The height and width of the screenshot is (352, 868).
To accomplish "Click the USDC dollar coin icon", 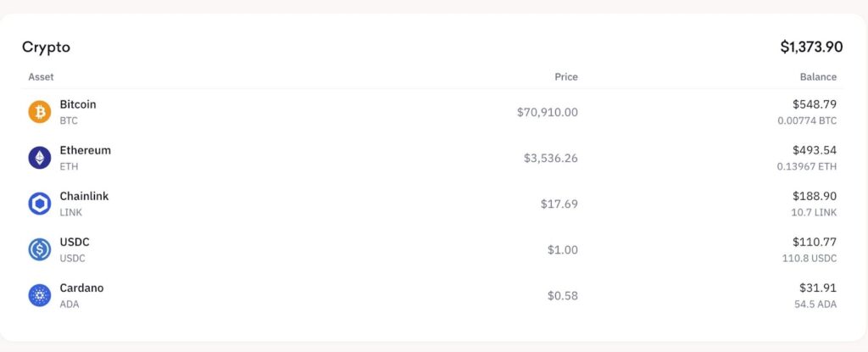I will pyautogui.click(x=40, y=249).
